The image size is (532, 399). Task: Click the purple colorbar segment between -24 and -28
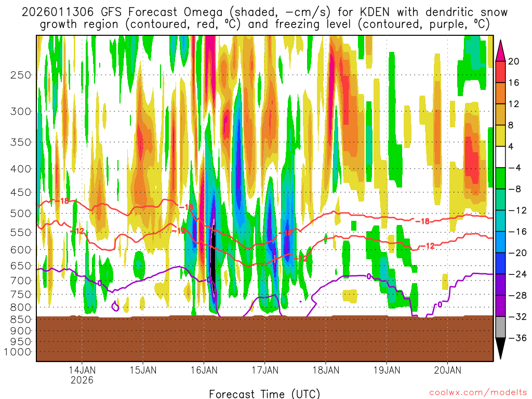pos(500,285)
